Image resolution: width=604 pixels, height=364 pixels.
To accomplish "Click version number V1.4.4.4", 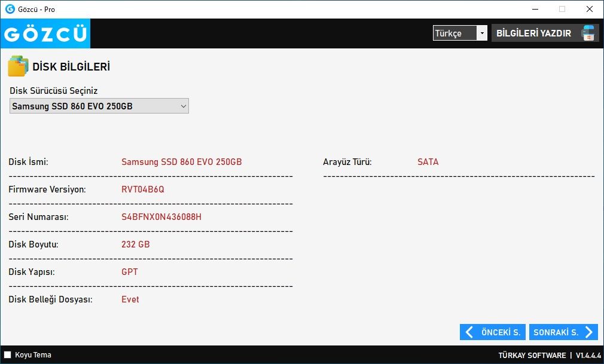I will click(588, 355).
